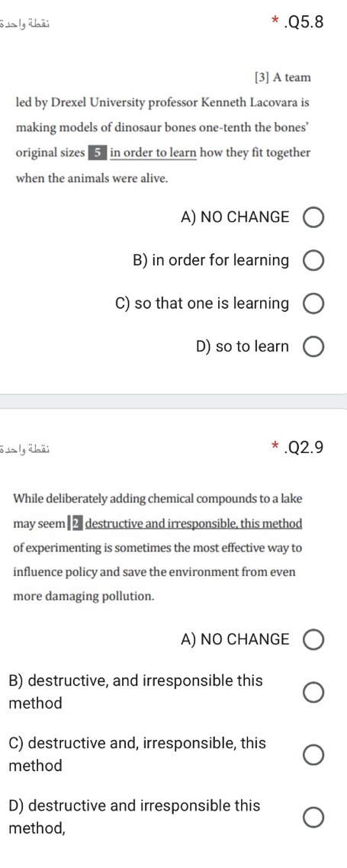Click the boxed number 5 marker

pos(98,153)
